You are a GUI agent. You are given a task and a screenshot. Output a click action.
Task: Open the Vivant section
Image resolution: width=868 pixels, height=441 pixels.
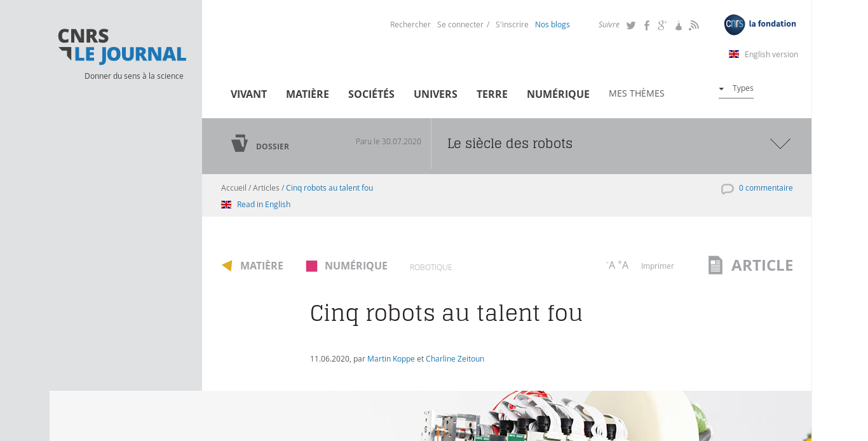[248, 94]
